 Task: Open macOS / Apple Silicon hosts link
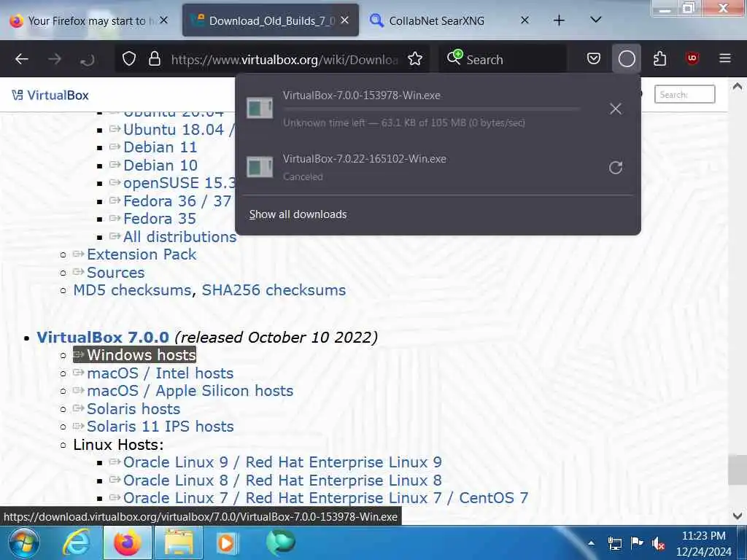[x=190, y=391]
